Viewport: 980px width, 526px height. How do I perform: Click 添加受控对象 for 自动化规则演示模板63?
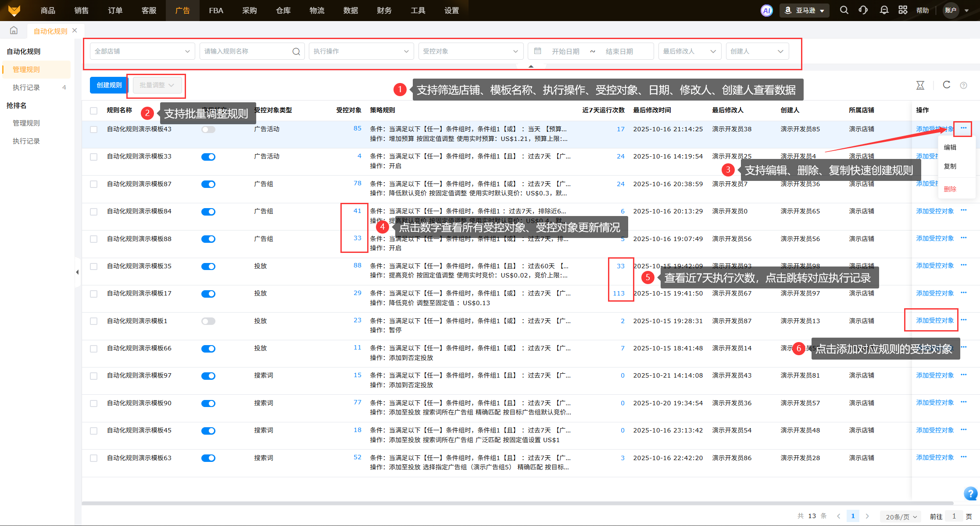[935, 458]
